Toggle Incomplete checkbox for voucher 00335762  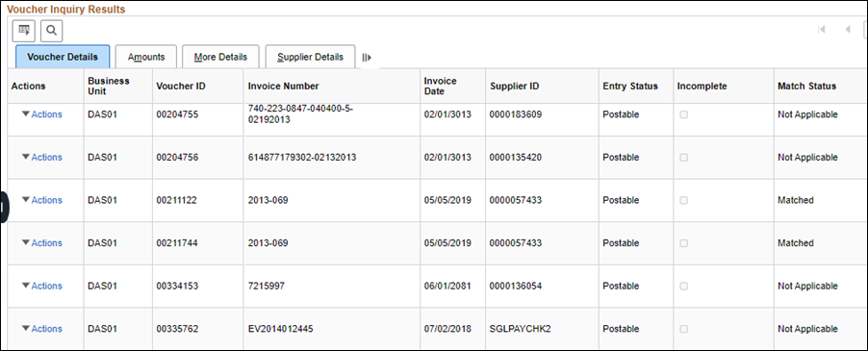pos(683,329)
